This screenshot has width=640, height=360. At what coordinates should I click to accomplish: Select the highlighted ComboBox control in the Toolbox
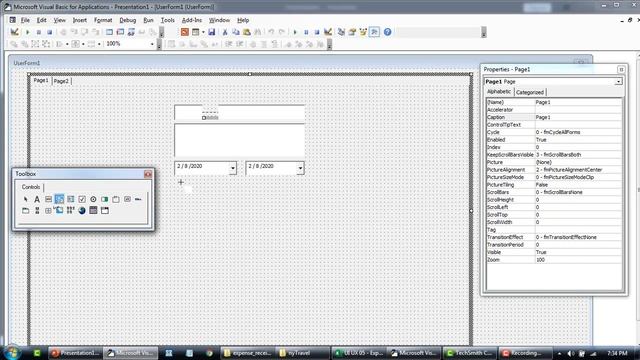coord(59,199)
